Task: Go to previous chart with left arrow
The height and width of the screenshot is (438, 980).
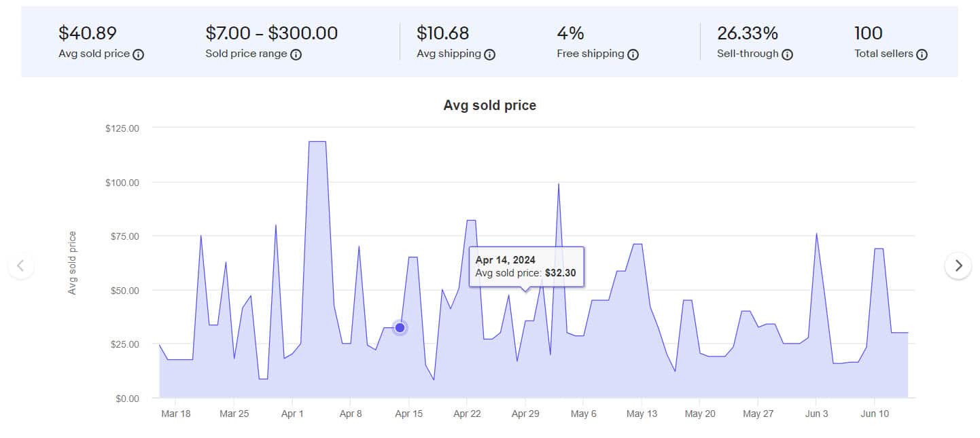Action: click(x=21, y=266)
